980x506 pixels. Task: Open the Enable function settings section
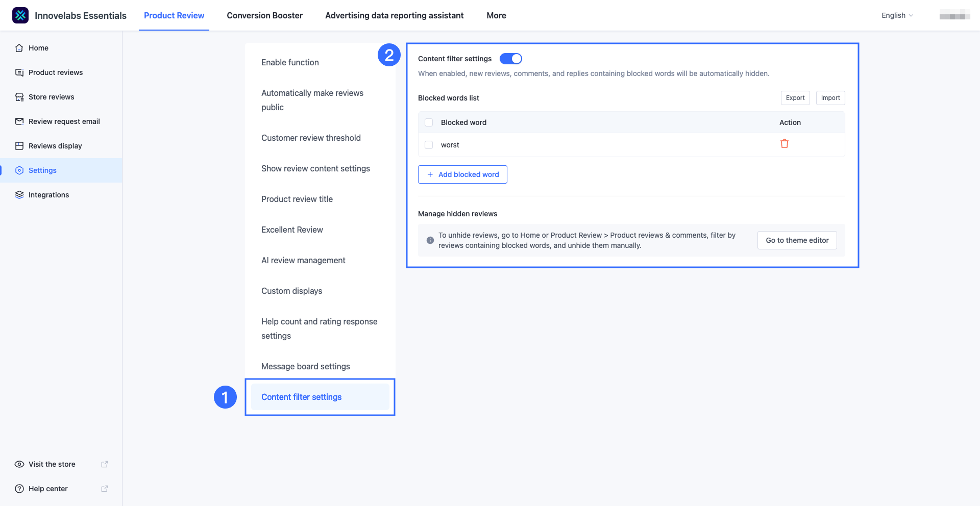coord(320,62)
